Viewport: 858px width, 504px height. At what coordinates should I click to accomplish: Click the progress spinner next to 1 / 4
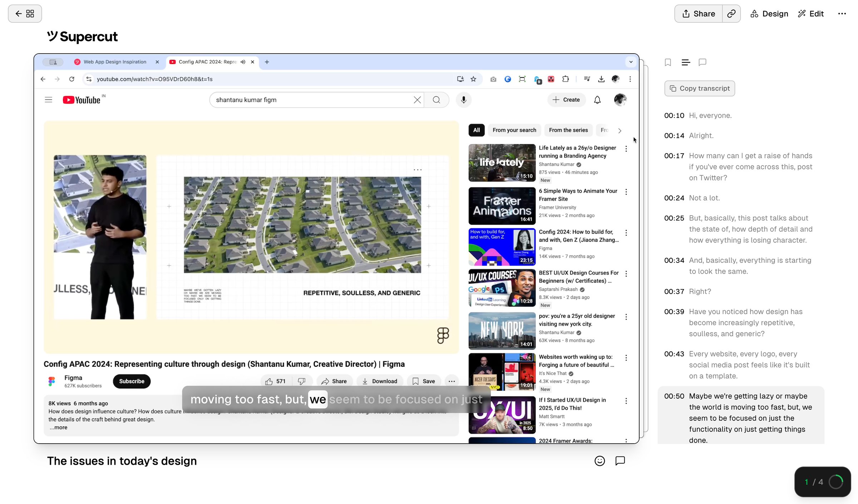coord(836,482)
